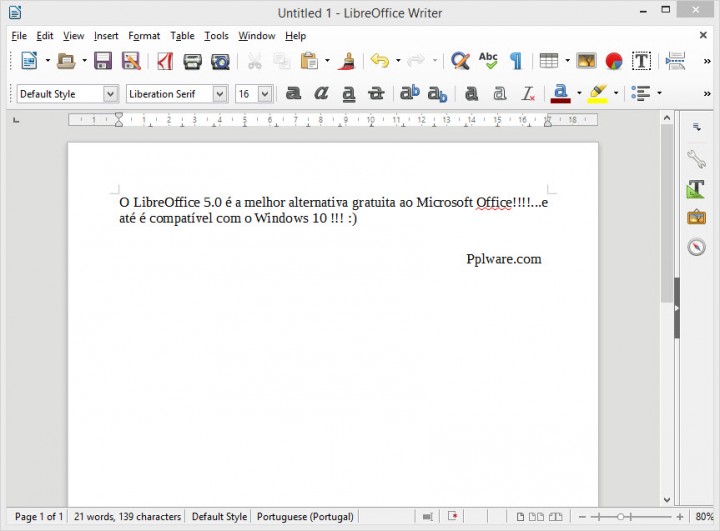Expand Undo history arrow

[398, 61]
